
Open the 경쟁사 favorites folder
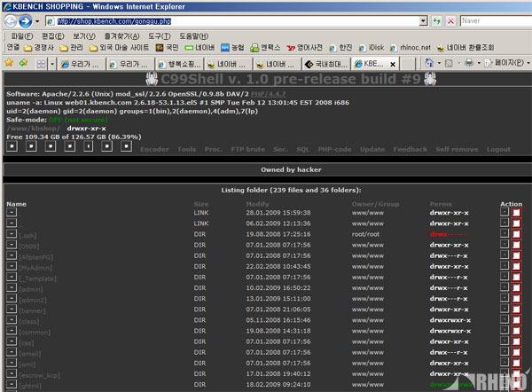tap(39, 48)
